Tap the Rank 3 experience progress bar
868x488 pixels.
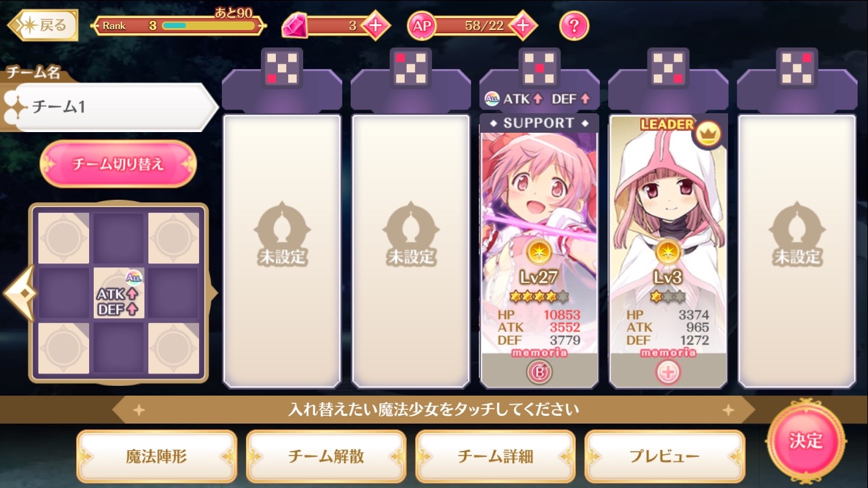point(208,26)
